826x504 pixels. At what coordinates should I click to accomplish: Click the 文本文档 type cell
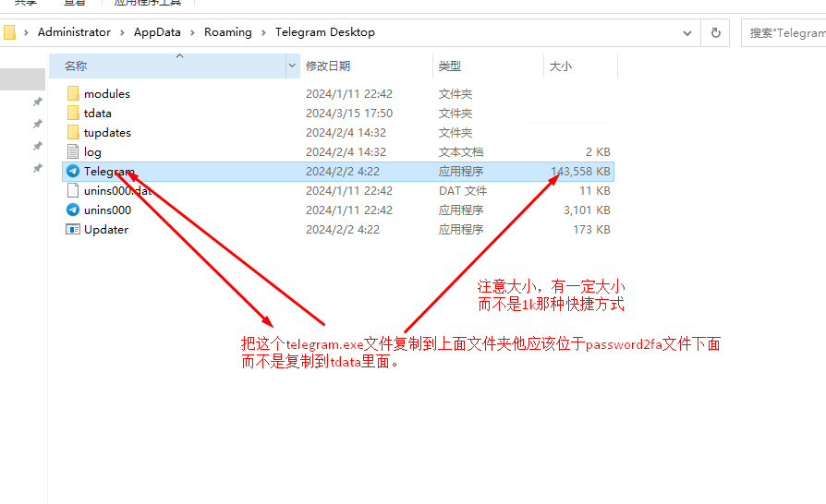(460, 152)
